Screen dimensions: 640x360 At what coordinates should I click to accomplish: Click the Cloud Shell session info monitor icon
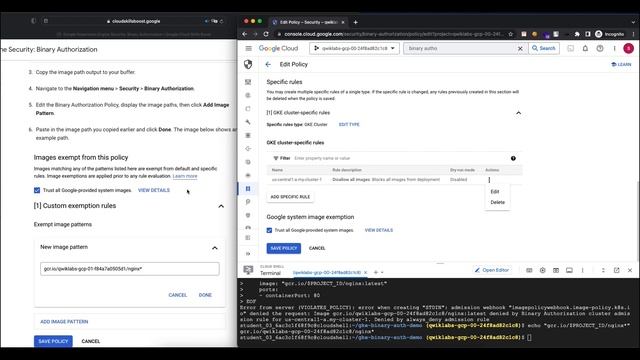point(569,270)
